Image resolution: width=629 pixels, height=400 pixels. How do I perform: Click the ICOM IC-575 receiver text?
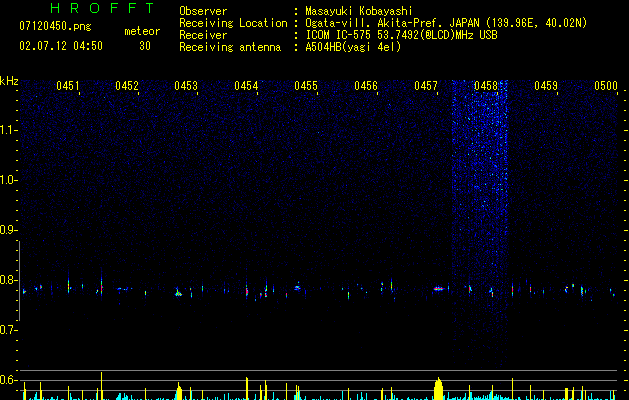point(401,35)
